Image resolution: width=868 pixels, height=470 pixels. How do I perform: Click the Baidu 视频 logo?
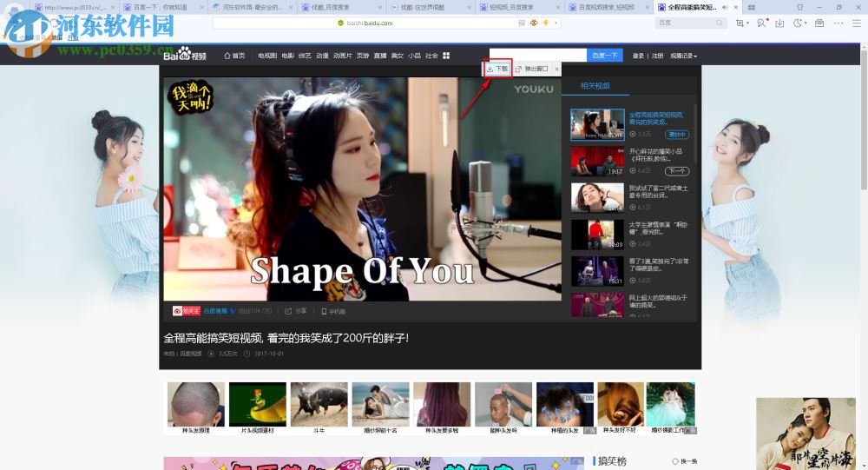185,55
